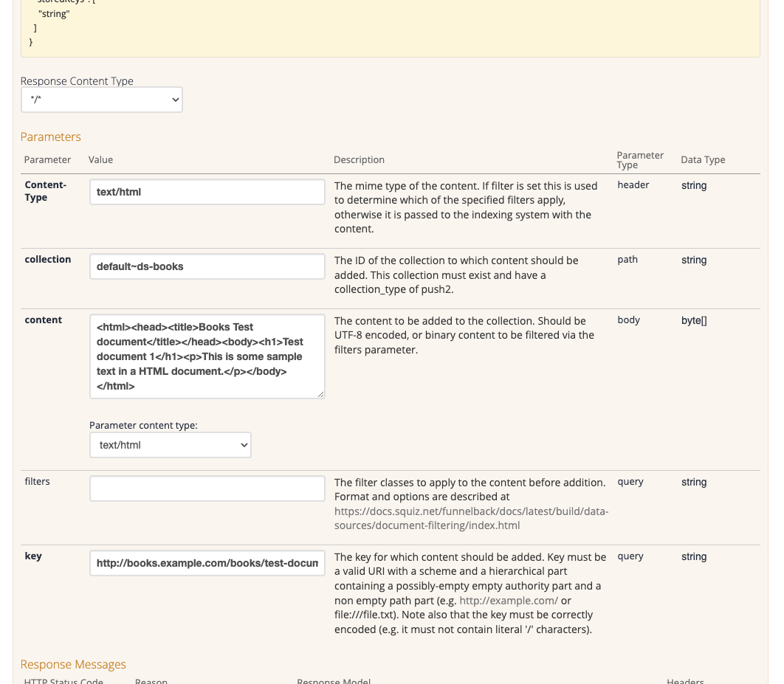Click the Data Type column header

(x=702, y=159)
